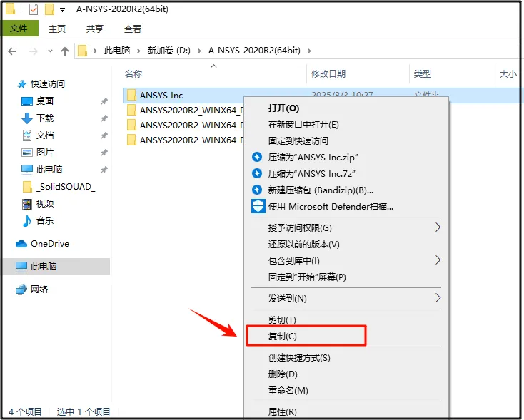Sort by the 名称 column header
524x420 pixels.
click(133, 73)
